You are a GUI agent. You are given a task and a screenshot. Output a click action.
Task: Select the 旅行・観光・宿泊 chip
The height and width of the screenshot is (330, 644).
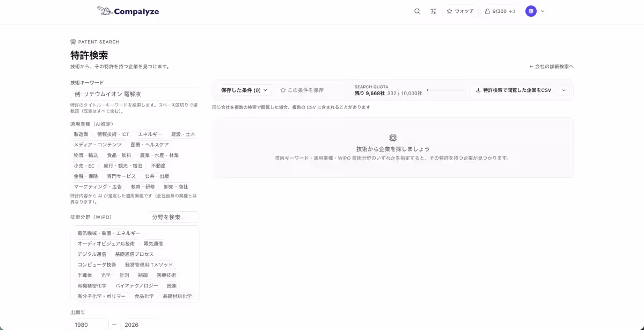[123, 166]
